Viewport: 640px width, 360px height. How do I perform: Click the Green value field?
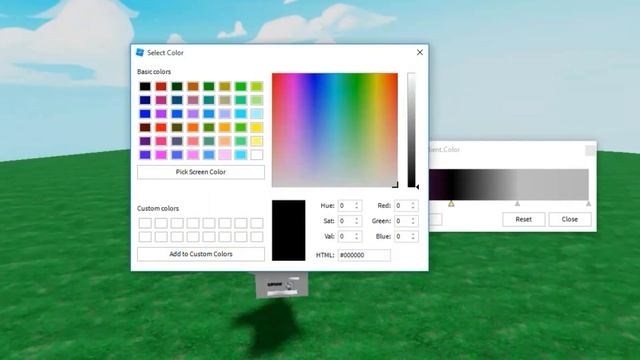pos(402,221)
